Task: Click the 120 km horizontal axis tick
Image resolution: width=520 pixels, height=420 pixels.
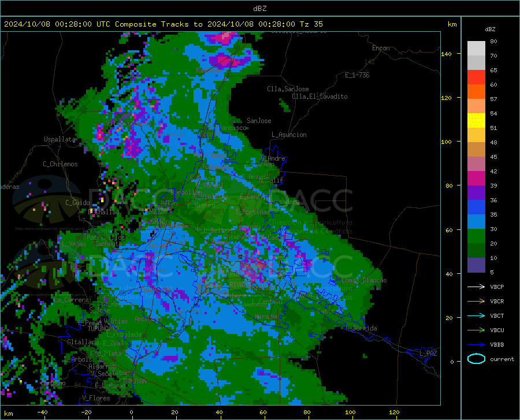Action: point(394,412)
